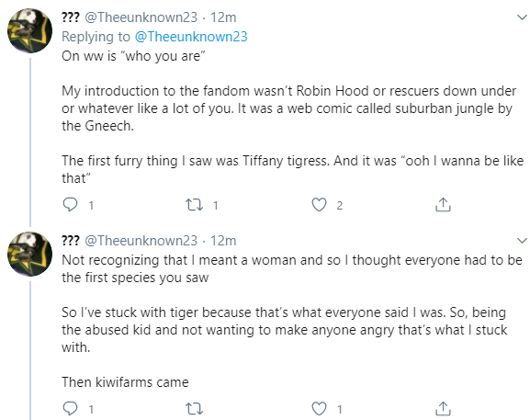Select the ??? display name on second tweet
Viewport: 530px width, 420px height.
point(71,241)
